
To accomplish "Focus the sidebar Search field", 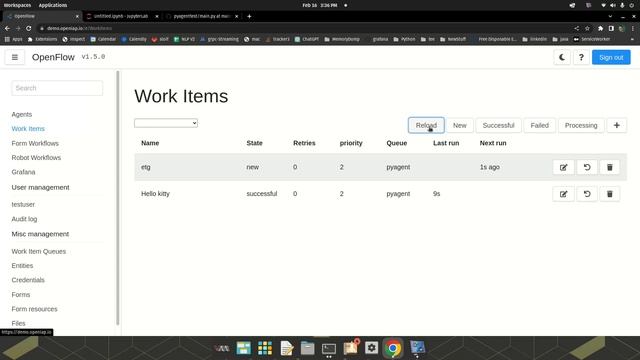I will 57,88.
